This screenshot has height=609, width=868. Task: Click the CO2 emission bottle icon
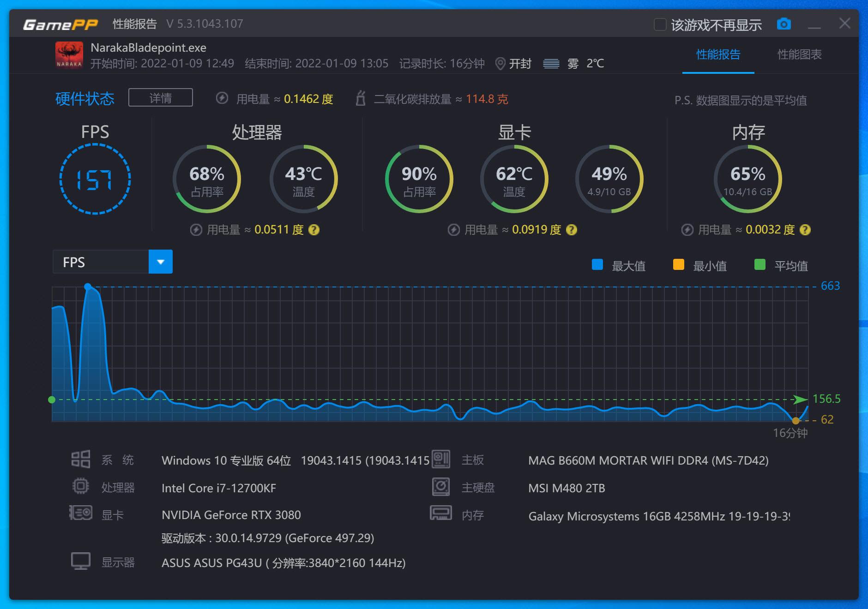(361, 98)
